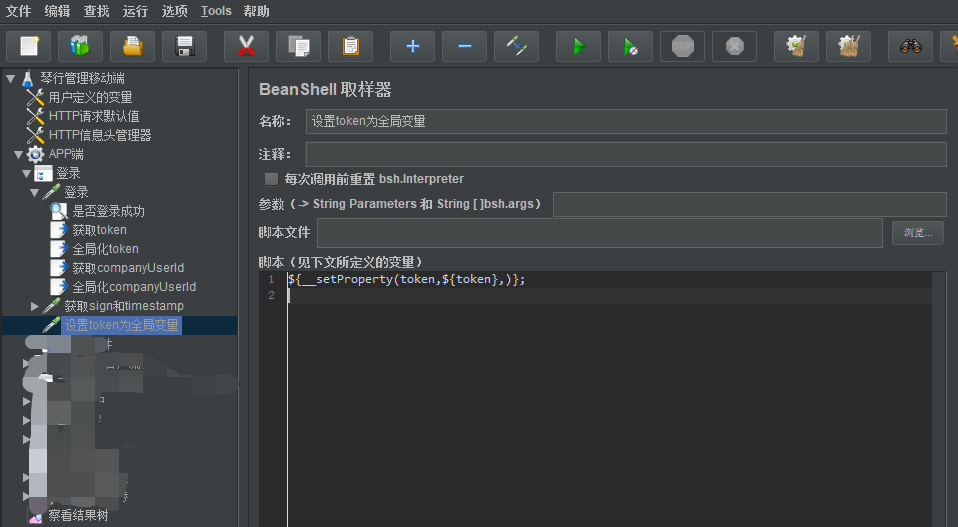Click the 名称 name input field
Screen dimensions: 958x527
pyautogui.click(x=626, y=122)
